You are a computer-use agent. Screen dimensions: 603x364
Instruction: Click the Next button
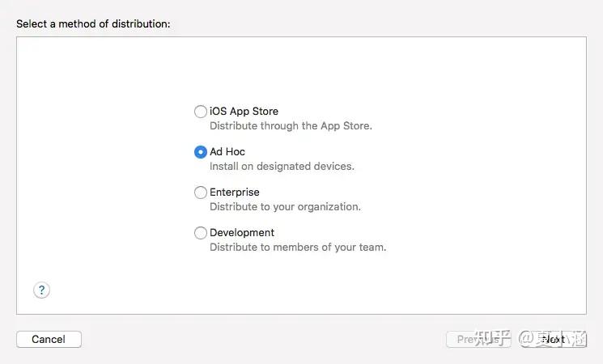[x=554, y=340]
